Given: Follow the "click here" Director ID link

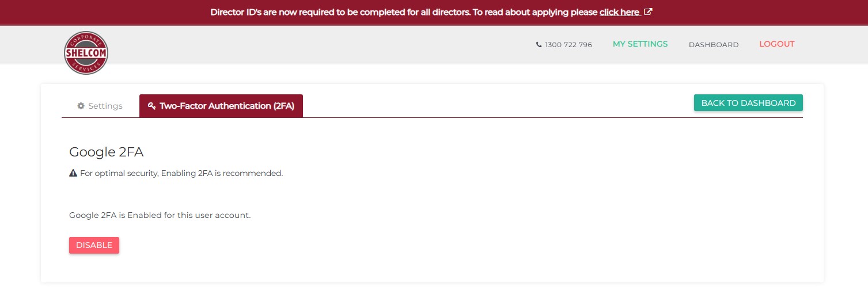Looking at the screenshot, I should [x=620, y=12].
